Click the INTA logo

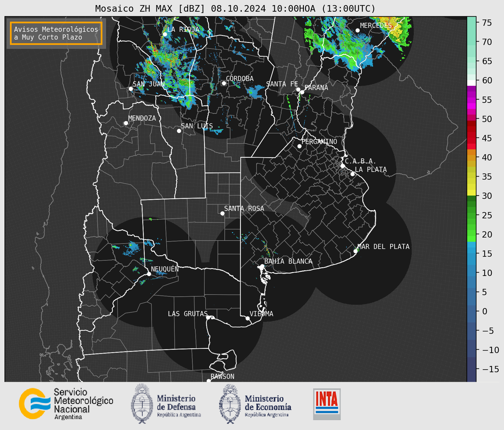[327, 404]
